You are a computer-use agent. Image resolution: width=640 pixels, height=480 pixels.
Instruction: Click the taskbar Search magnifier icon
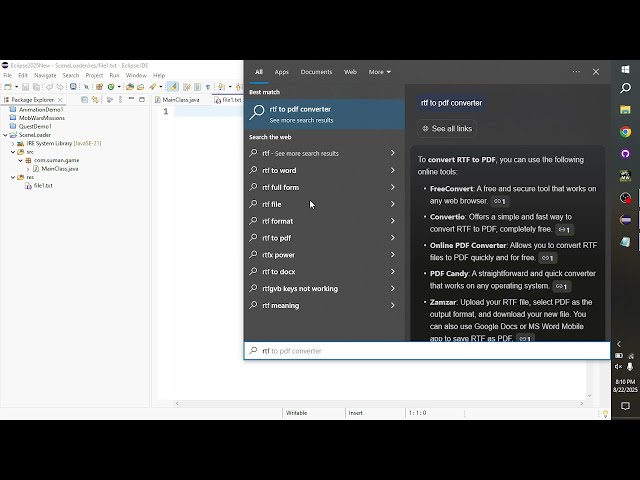tap(625, 88)
